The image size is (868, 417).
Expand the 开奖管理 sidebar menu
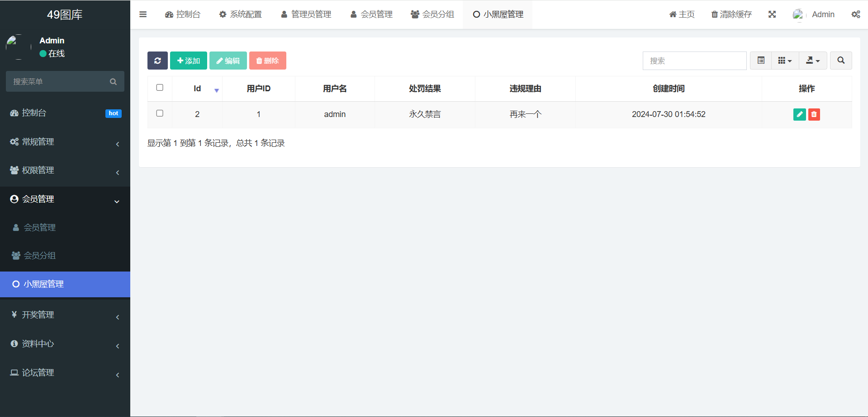[x=65, y=315]
